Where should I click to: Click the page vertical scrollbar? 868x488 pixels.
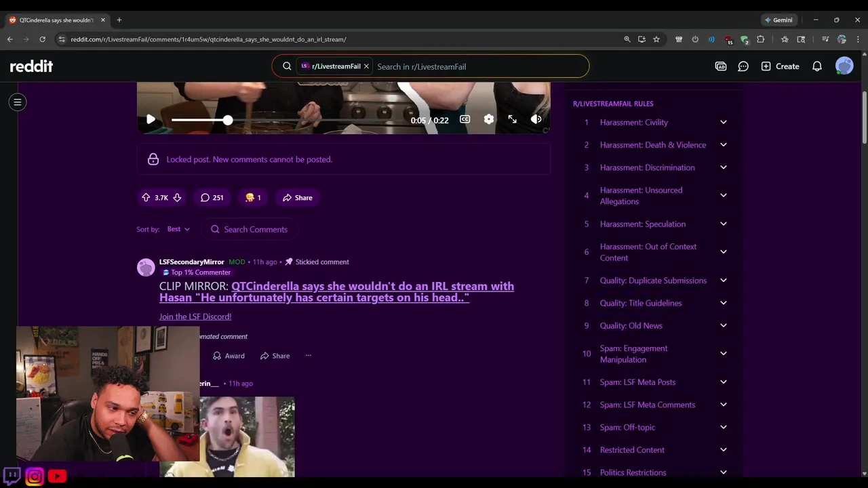click(x=865, y=117)
